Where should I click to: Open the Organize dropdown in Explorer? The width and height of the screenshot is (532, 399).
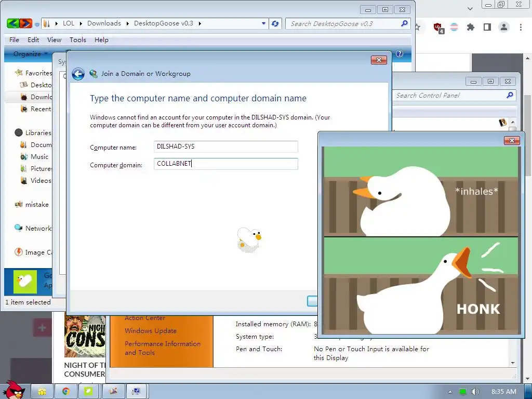(30, 54)
